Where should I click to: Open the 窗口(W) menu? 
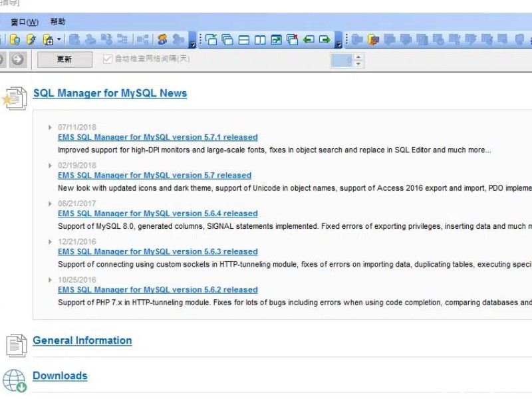[25, 22]
